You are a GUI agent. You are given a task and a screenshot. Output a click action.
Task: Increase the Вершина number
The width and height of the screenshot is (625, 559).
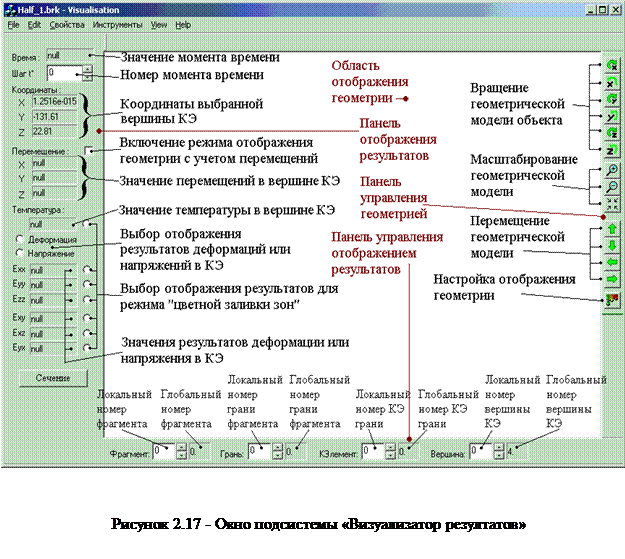pyautogui.click(x=499, y=447)
